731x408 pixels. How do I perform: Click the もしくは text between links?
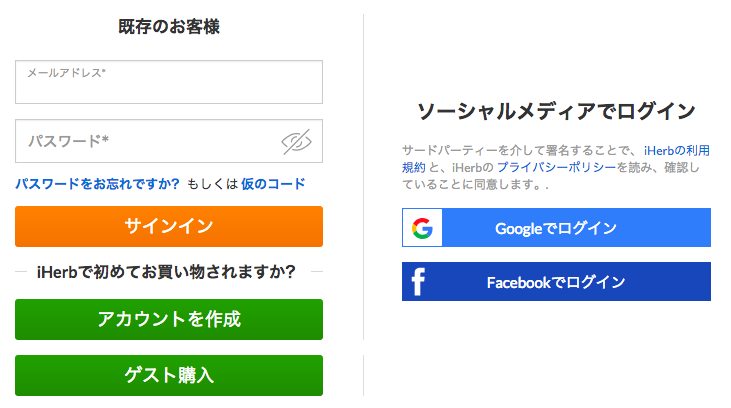point(213,184)
